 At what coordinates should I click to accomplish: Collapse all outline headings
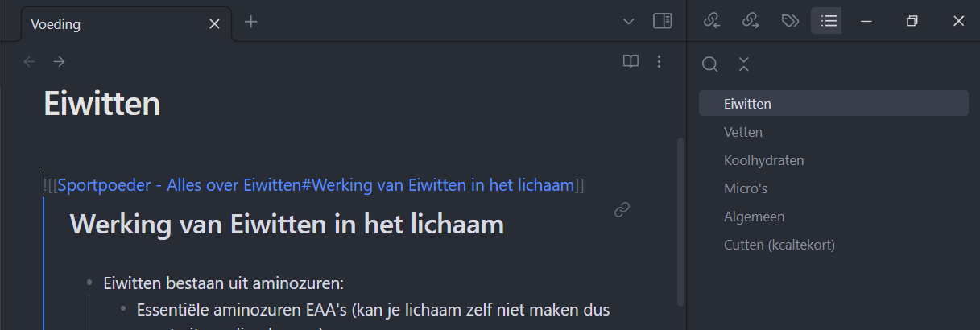(x=744, y=64)
